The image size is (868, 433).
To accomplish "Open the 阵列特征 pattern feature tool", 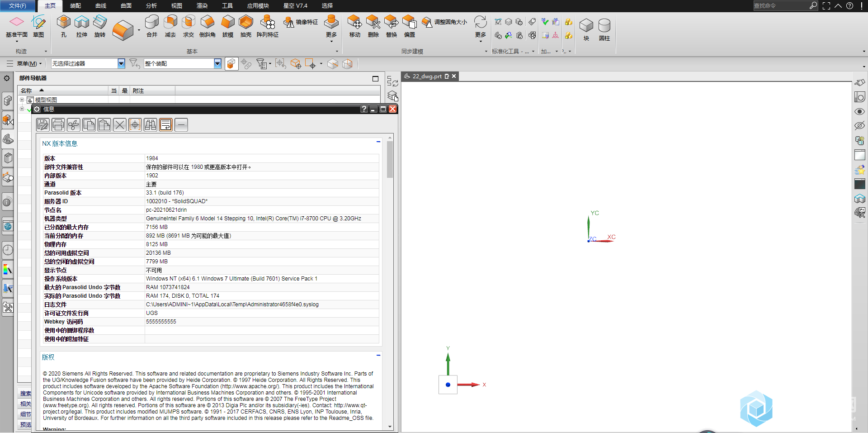I will 268,26.
